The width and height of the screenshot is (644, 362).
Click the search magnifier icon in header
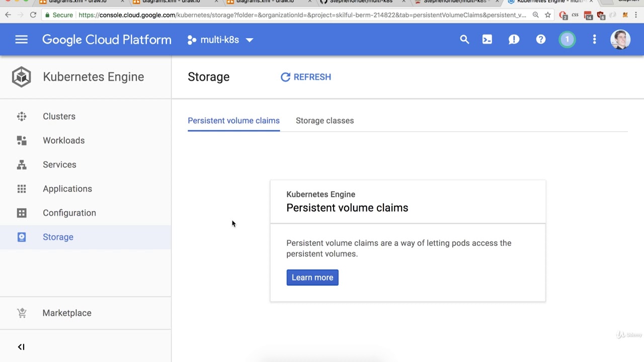(x=464, y=39)
